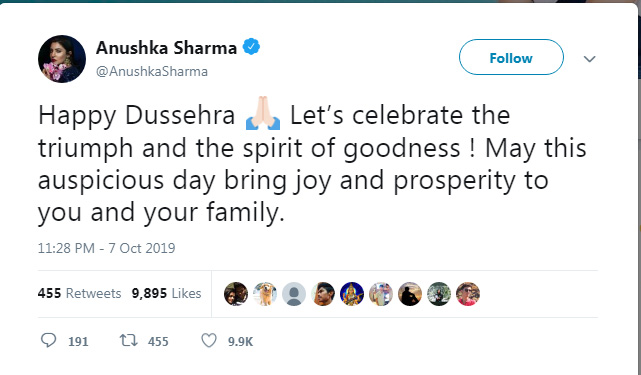This screenshot has width=641, height=375.
Task: Click the folded hands emoji in tweet
Action: (x=263, y=113)
